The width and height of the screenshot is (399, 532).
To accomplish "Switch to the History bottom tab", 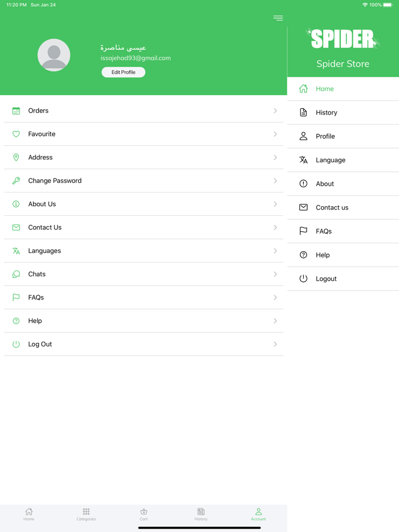I will click(201, 514).
